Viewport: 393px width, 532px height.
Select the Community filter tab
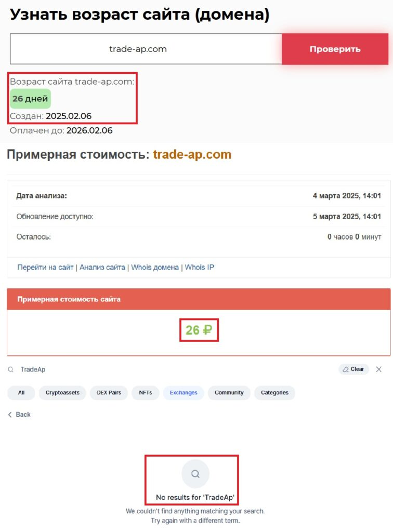click(229, 393)
